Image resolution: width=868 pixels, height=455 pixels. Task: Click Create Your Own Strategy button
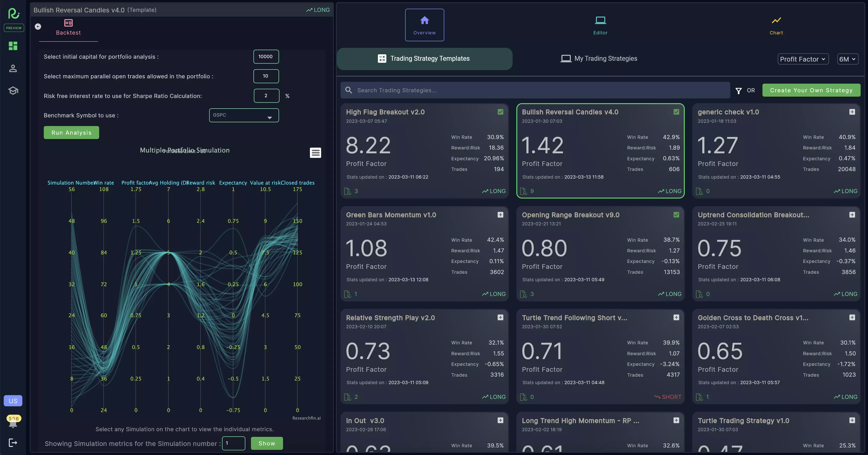point(811,90)
